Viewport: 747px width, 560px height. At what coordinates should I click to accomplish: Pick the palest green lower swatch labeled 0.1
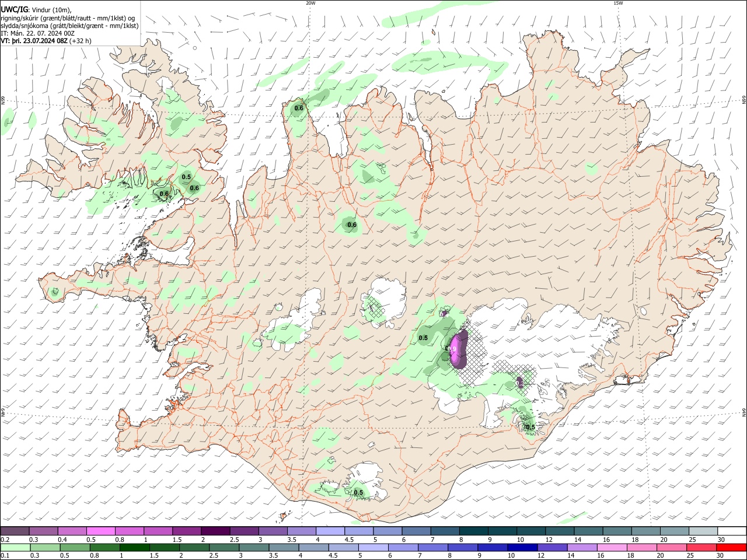point(15,547)
